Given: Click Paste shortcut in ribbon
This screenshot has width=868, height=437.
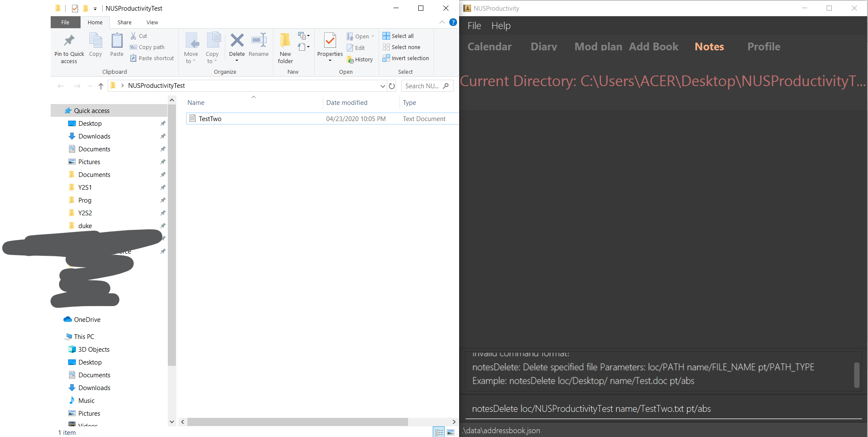Looking at the screenshot, I should click(152, 58).
